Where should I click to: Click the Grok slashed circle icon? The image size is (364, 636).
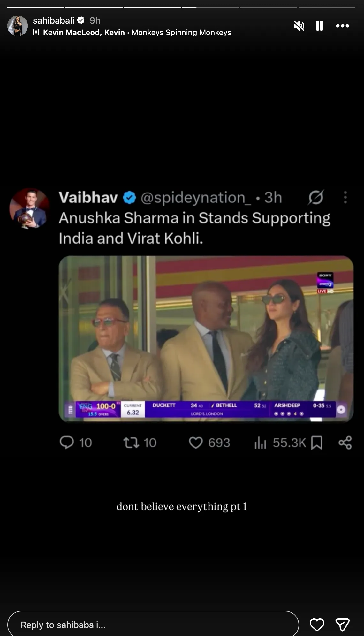coord(316,197)
